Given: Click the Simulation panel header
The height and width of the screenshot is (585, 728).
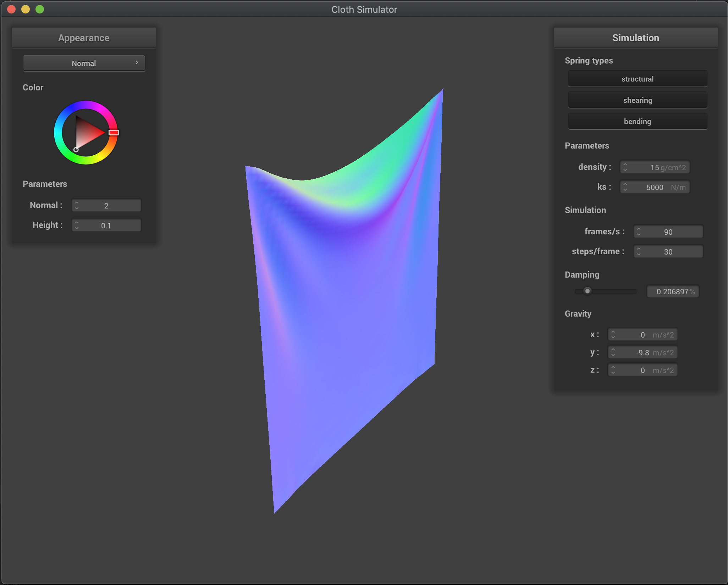Looking at the screenshot, I should tap(635, 38).
